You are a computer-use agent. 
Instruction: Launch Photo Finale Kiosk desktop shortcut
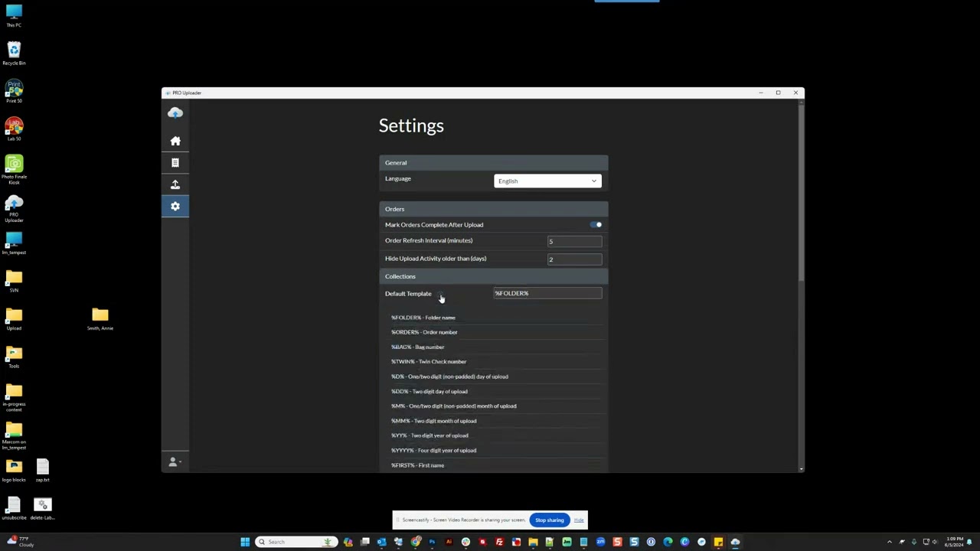(x=14, y=169)
